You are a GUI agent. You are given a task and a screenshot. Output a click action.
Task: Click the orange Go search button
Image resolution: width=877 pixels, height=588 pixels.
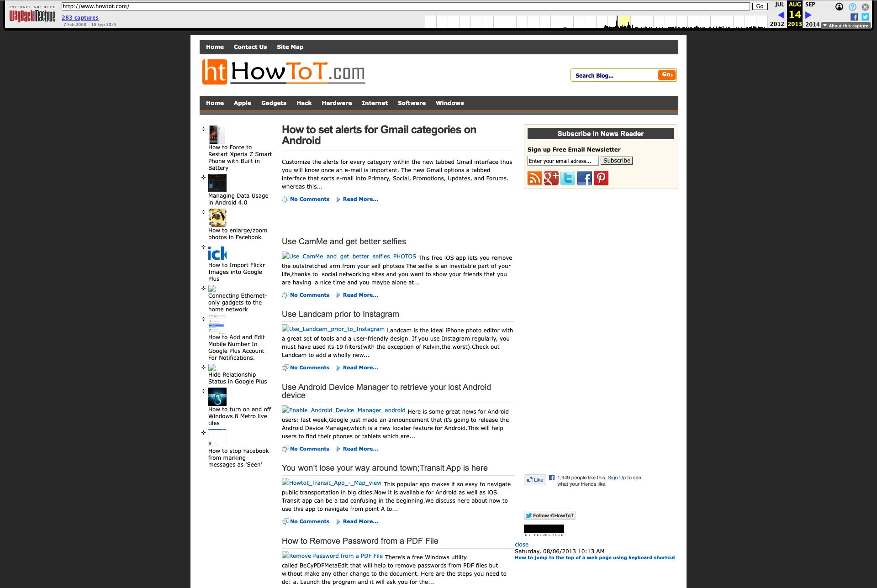click(667, 75)
